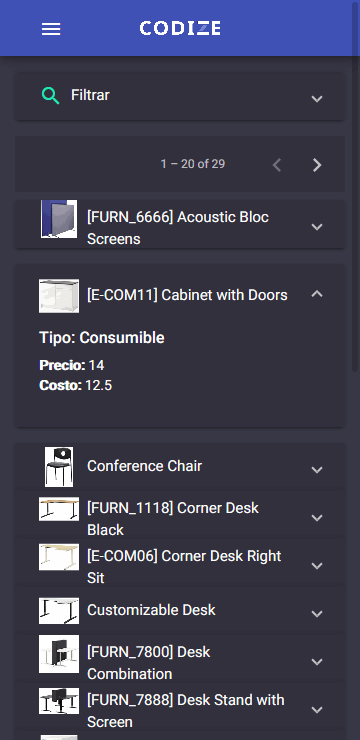Expand Corner Desk Right Sit details
Image resolution: width=360 pixels, height=740 pixels.
point(317,566)
